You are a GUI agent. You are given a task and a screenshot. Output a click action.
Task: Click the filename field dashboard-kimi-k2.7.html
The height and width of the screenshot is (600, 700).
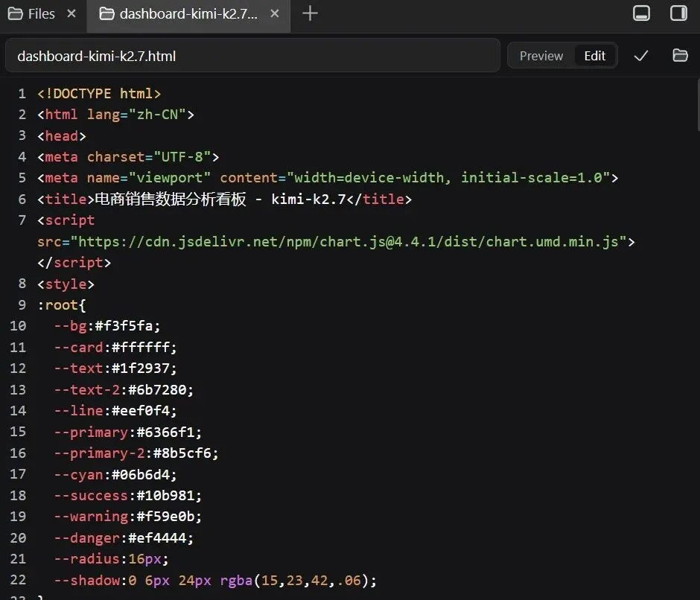(x=252, y=56)
